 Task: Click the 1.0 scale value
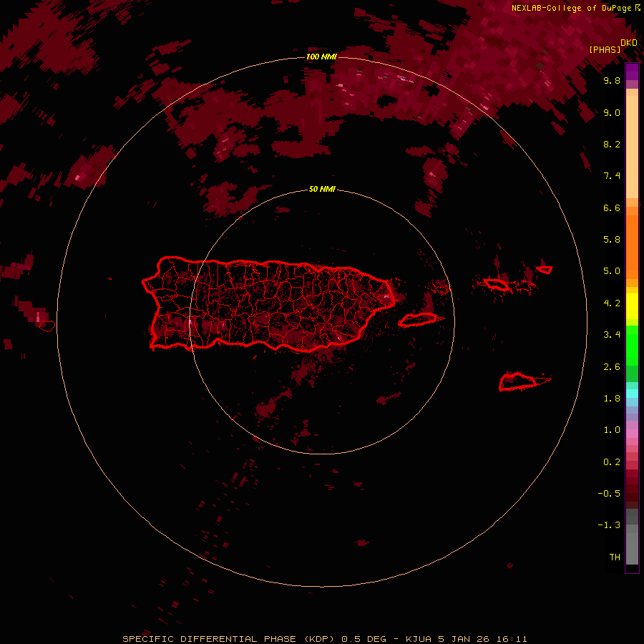612,430
